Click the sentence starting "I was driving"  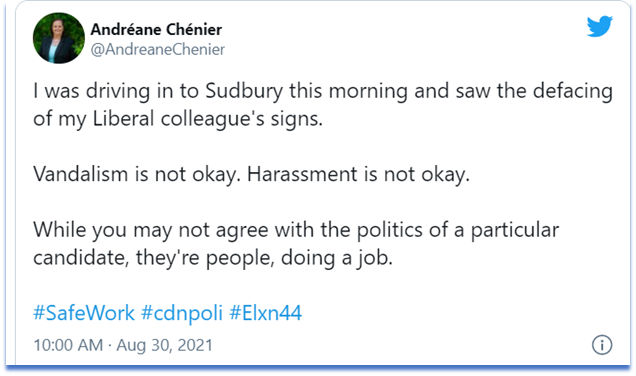tap(323, 105)
